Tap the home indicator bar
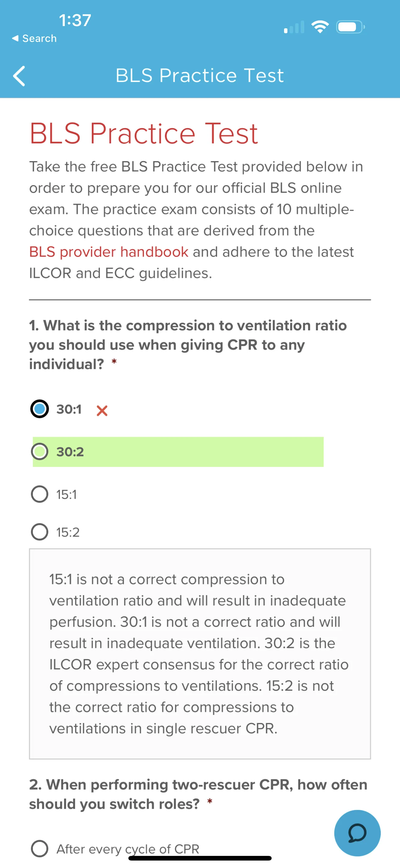The height and width of the screenshot is (868, 400). (200, 858)
